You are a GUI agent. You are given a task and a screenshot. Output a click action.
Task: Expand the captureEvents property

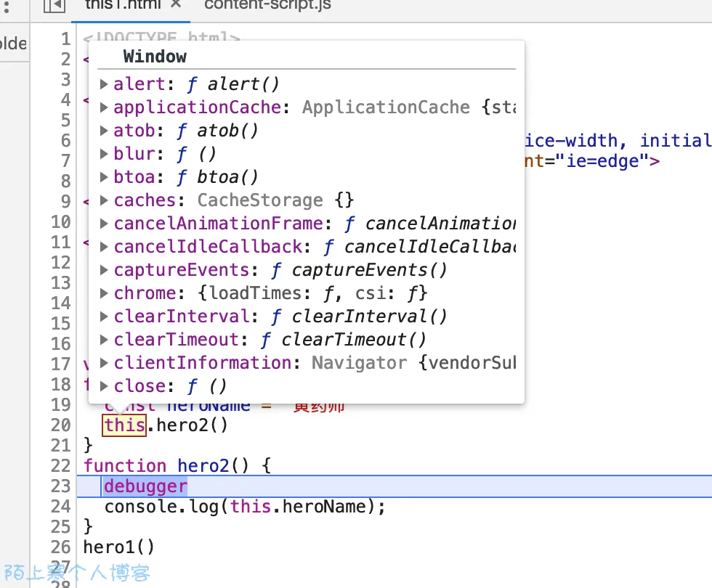click(x=104, y=270)
